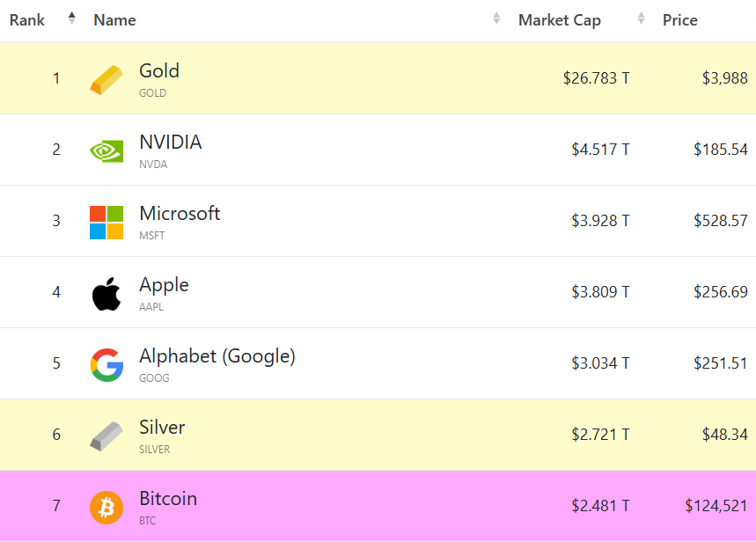Click the Silver bar icon
The width and height of the screenshot is (756, 542).
click(106, 436)
